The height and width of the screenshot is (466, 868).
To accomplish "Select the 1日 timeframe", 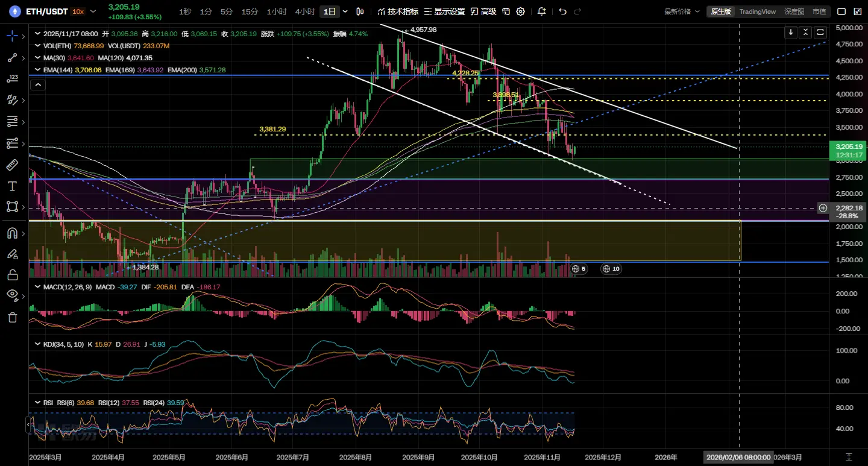I will [x=330, y=11].
